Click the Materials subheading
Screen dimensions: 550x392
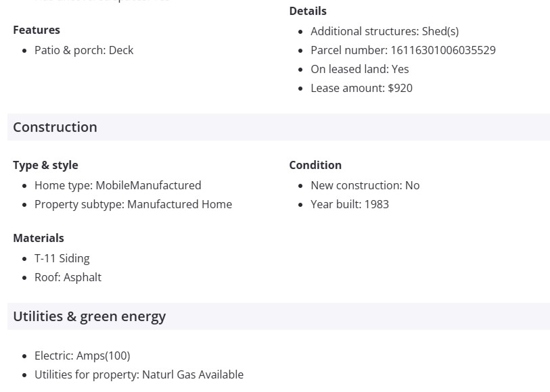(x=39, y=238)
